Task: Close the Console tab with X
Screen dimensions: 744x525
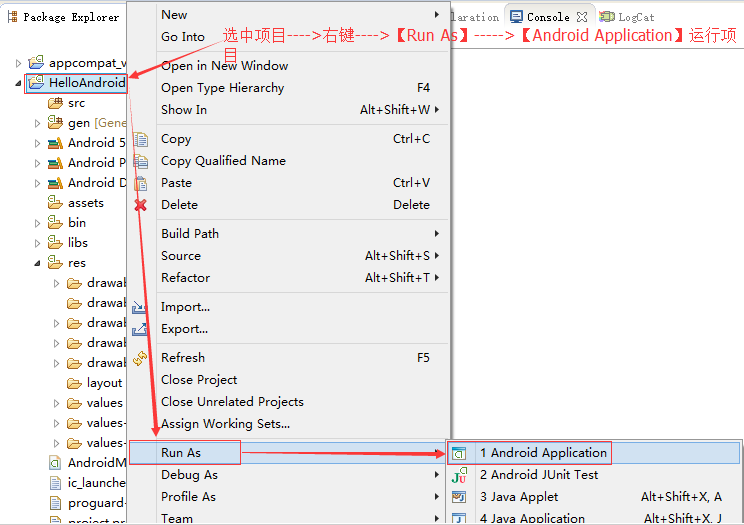Action: 582,17
